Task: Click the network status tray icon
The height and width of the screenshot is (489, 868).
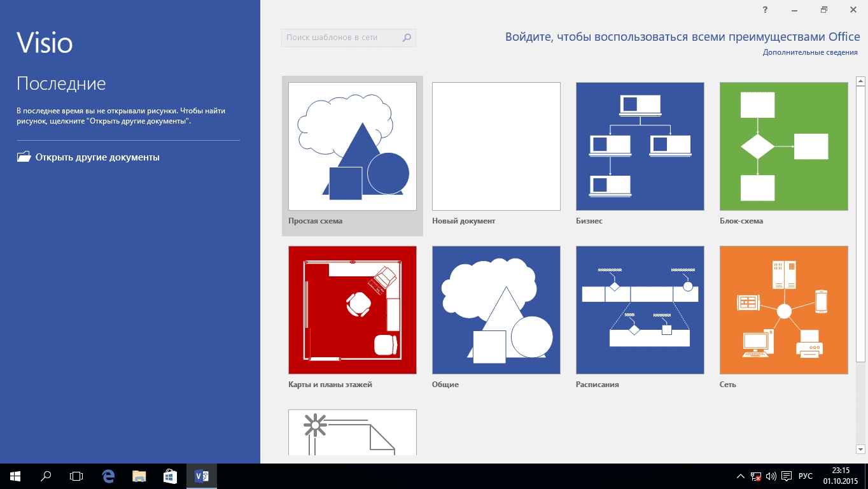Action: [x=756, y=476]
